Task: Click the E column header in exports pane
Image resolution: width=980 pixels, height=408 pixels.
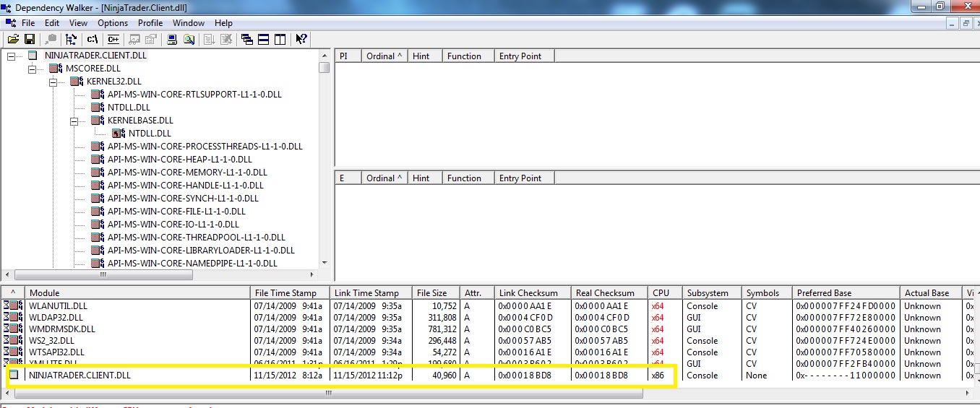Action: (x=348, y=178)
